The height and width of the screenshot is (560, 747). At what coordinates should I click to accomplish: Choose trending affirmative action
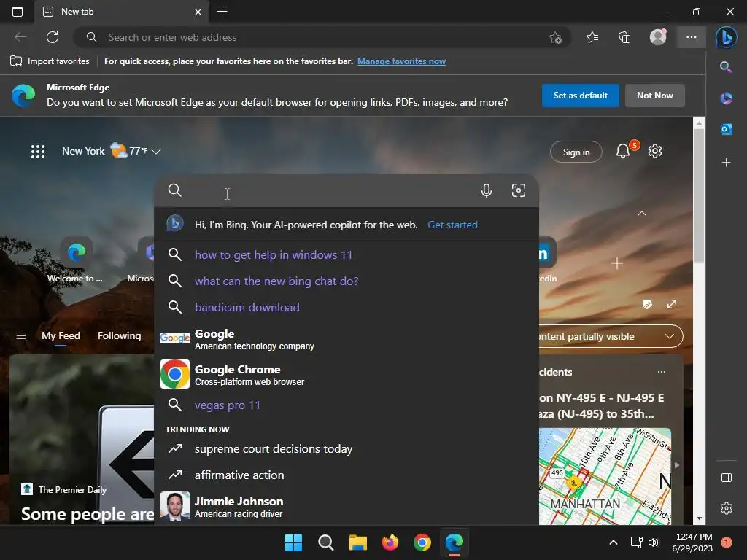347,475
